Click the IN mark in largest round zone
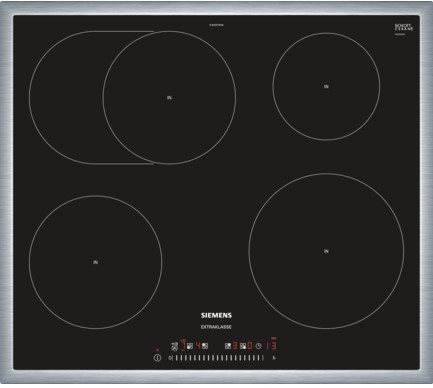The width and height of the screenshot is (433, 388). click(326, 251)
